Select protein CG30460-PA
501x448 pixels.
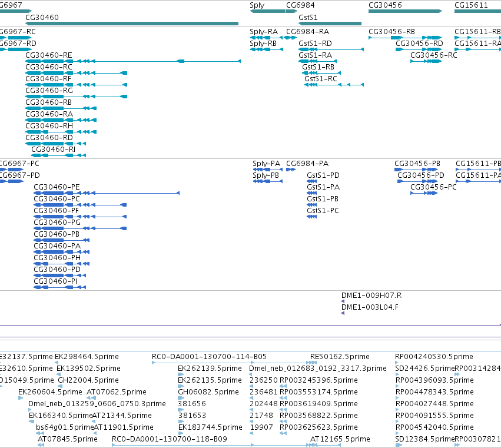click(x=62, y=252)
